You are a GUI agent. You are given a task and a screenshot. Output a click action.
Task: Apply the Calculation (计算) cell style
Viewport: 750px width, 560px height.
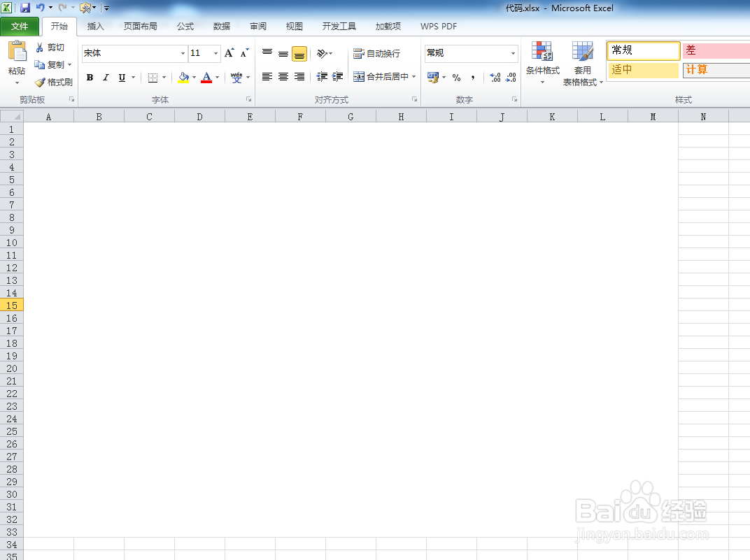coord(716,70)
